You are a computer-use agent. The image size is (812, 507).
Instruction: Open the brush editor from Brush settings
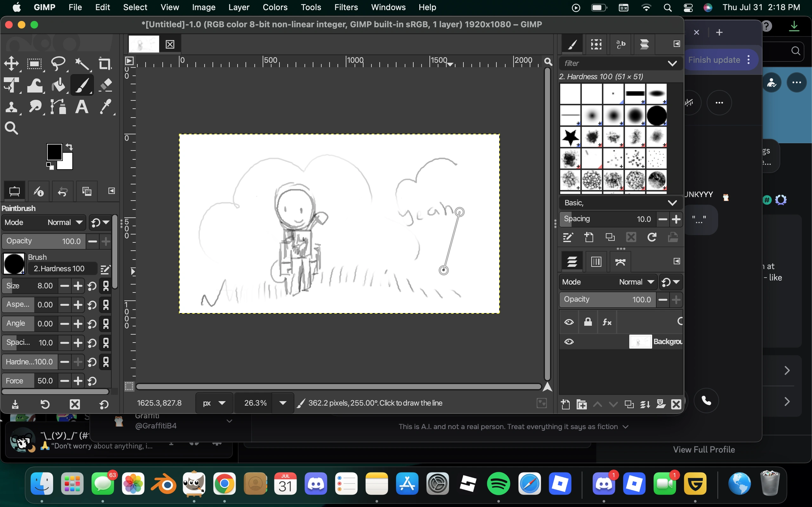point(105,269)
